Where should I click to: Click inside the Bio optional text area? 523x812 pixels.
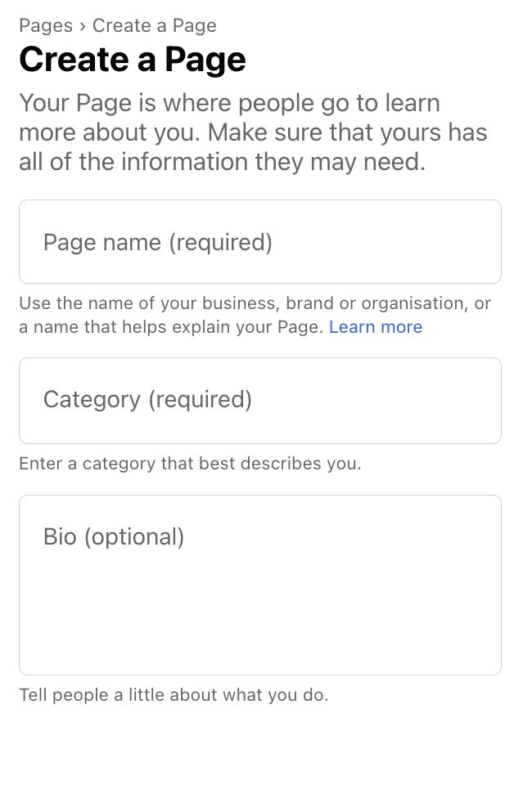pos(260,583)
